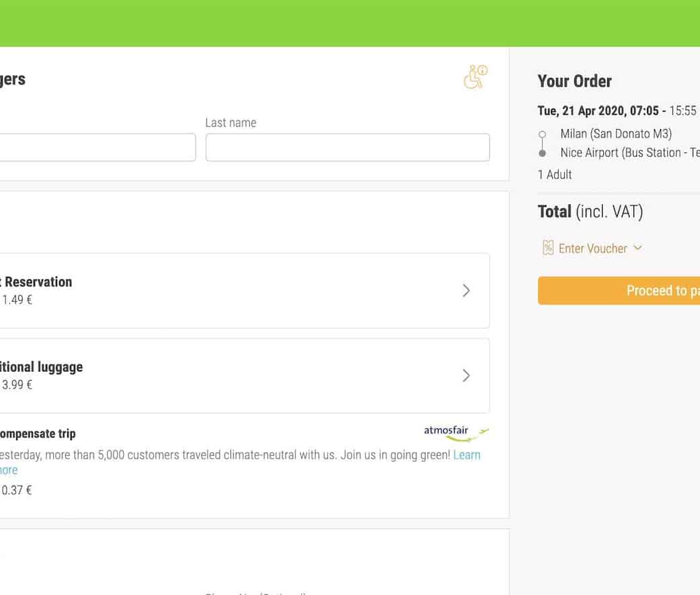Click the hollow origin stop marker beside Milan
This screenshot has height=595, width=700.
[542, 134]
